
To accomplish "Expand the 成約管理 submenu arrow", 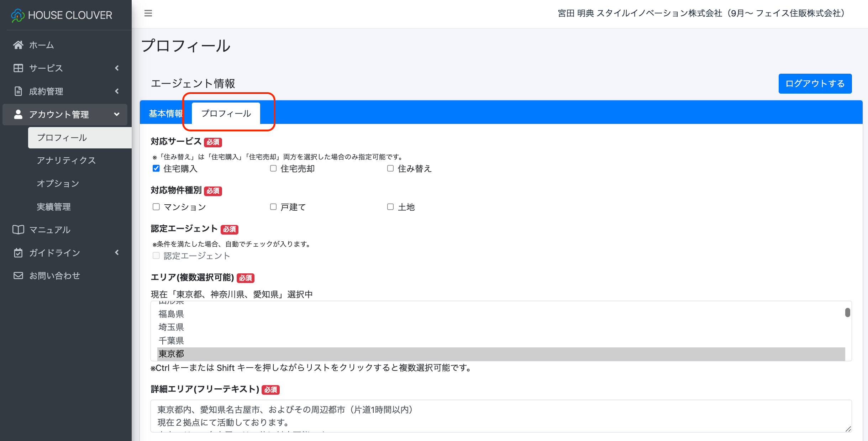I will point(117,91).
